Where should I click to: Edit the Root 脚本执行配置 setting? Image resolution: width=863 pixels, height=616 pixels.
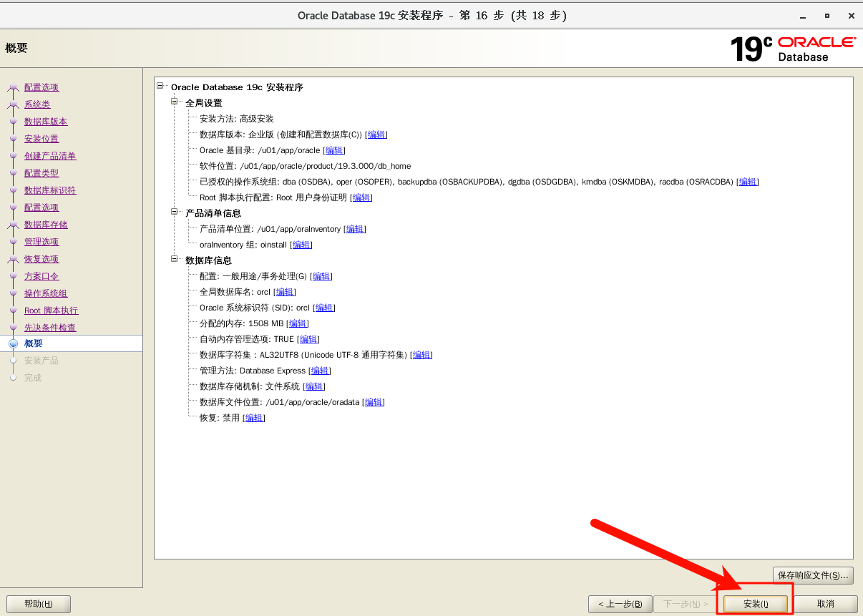pyautogui.click(x=361, y=197)
